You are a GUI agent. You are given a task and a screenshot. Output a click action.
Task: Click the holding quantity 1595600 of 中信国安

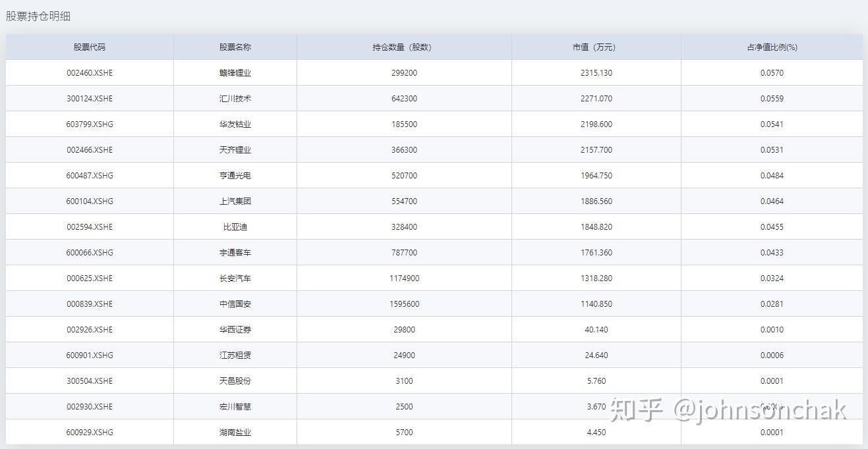pyautogui.click(x=404, y=304)
